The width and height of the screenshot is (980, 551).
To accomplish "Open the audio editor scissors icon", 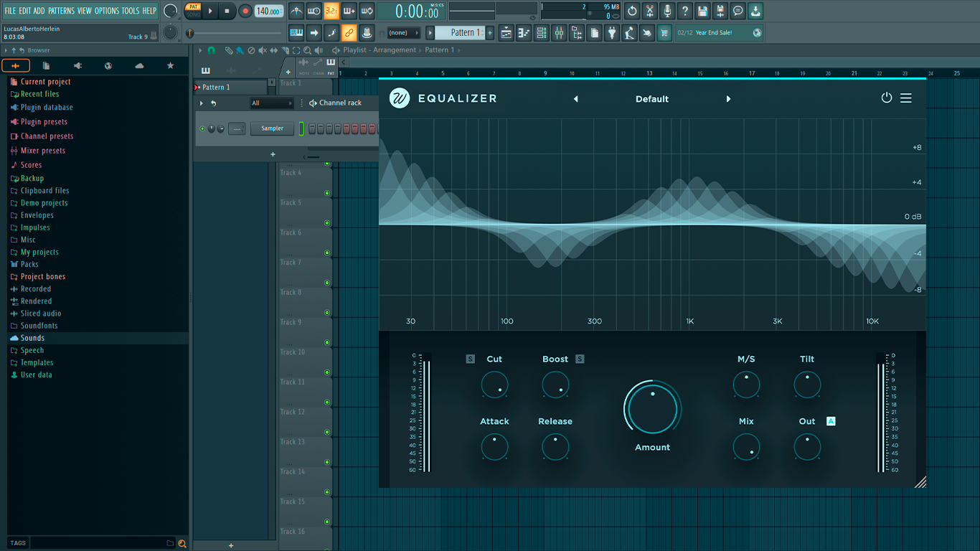I will [650, 11].
